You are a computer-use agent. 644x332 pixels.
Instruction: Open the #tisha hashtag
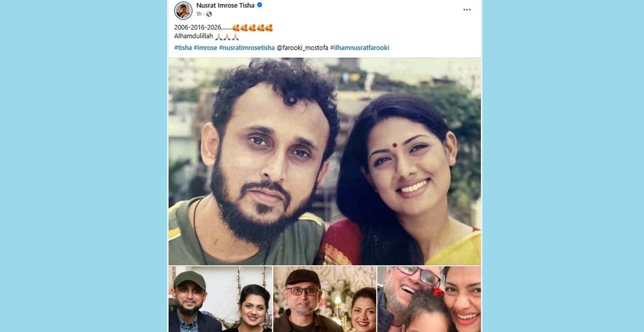point(183,48)
